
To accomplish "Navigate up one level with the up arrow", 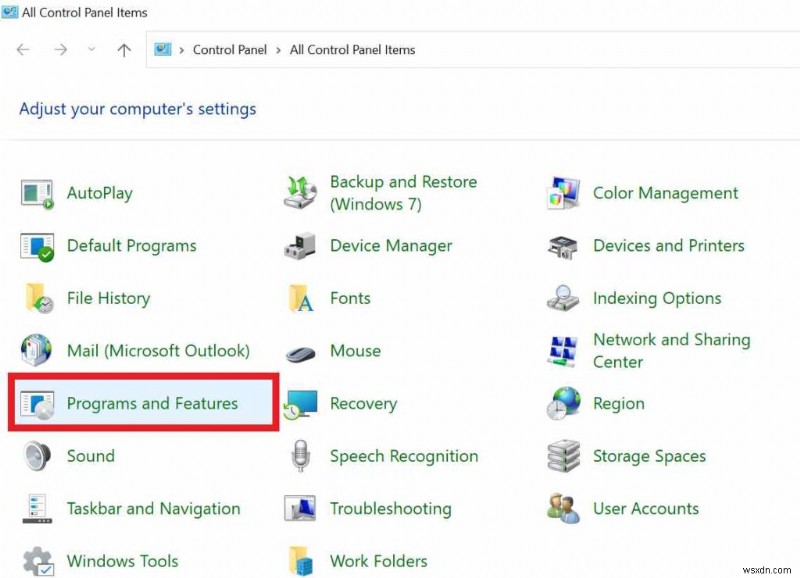I will coord(123,49).
